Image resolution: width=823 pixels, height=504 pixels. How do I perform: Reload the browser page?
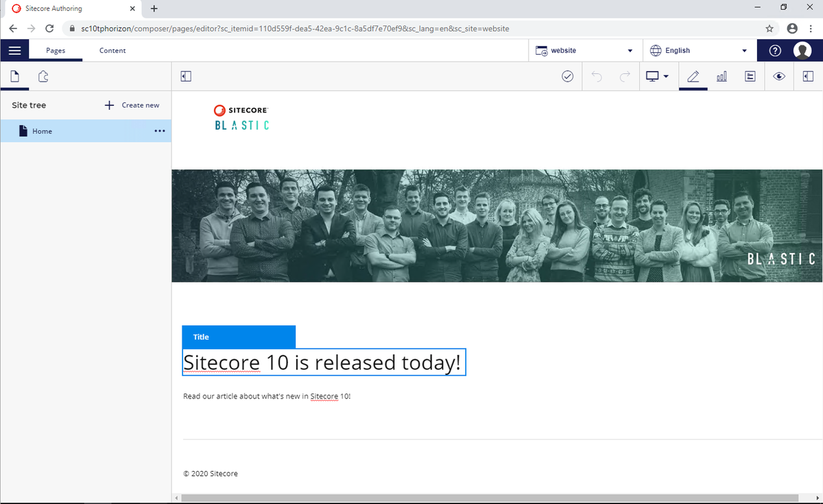coord(49,29)
